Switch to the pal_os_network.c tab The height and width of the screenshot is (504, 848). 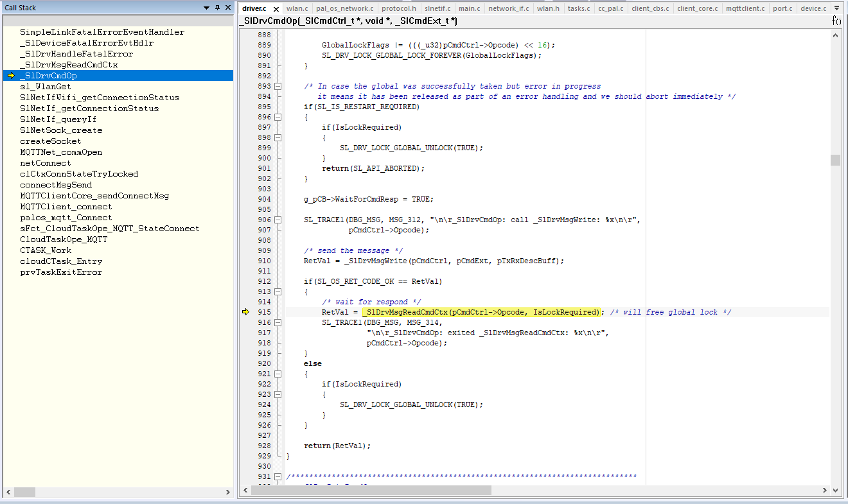(x=344, y=8)
